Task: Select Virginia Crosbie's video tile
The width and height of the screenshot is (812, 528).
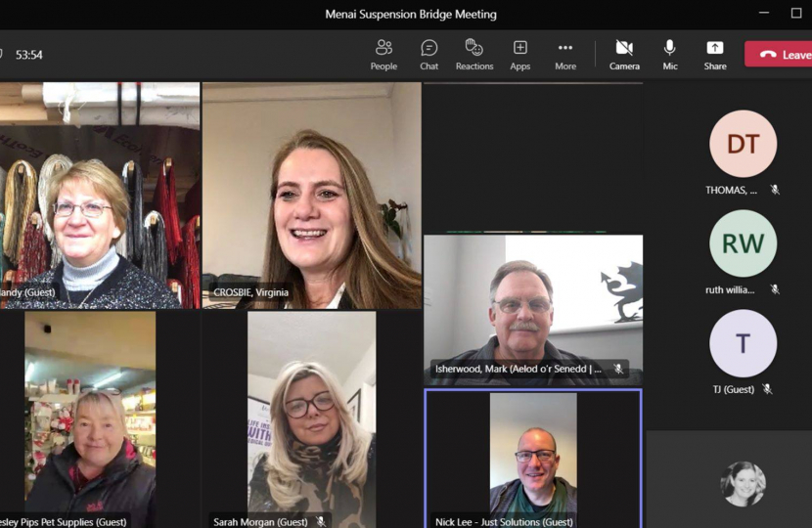Action: (x=311, y=196)
